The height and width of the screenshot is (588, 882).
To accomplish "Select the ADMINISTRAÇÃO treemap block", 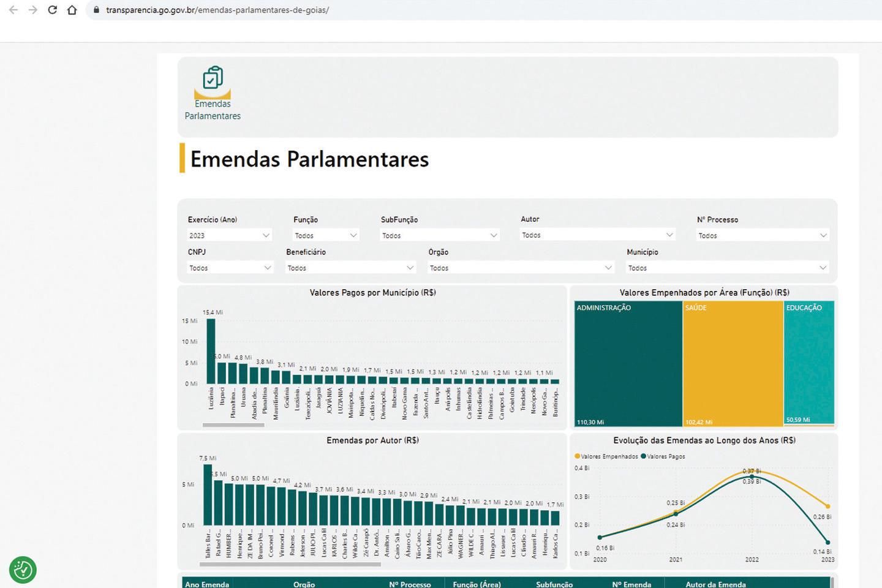I will [x=628, y=364].
